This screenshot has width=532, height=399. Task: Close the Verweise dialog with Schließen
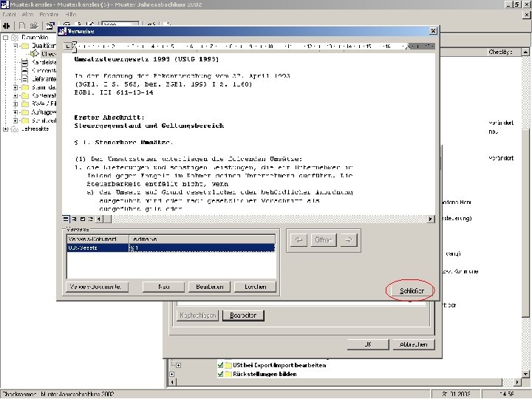(x=412, y=291)
